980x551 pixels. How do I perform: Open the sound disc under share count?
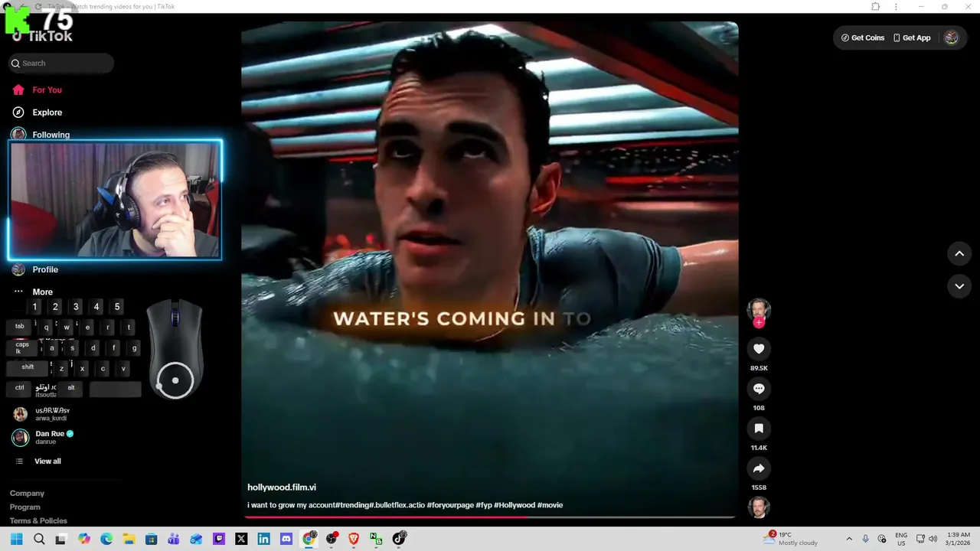coord(759,507)
